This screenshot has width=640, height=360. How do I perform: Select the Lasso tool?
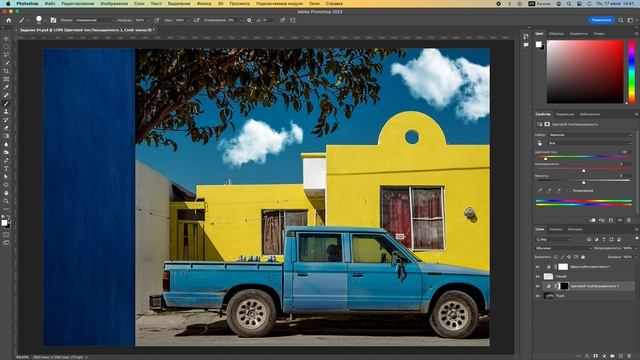click(6, 55)
